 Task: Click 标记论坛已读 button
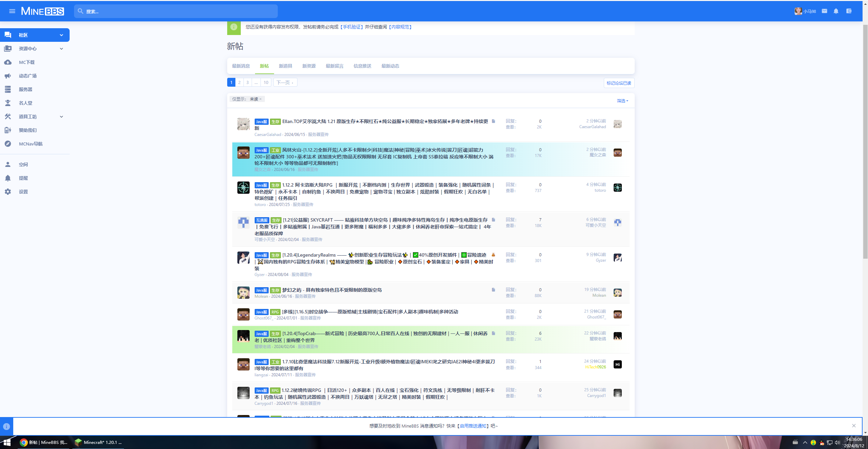619,83
